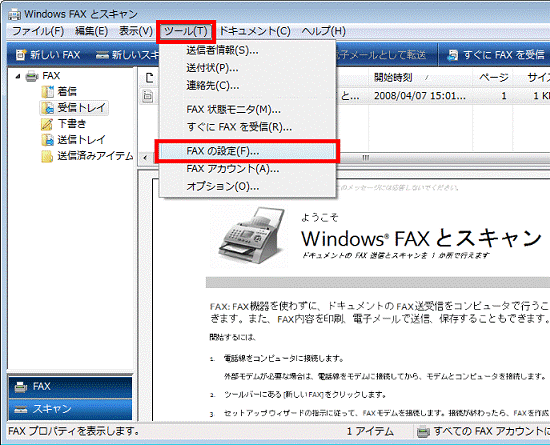This screenshot has height=445, width=550.
Task: Select the 送信トレイ folder
Action: (81, 140)
